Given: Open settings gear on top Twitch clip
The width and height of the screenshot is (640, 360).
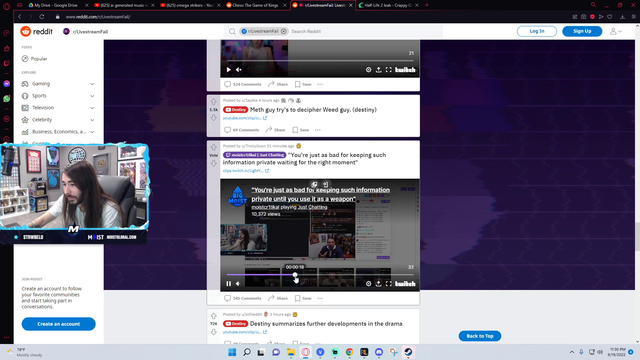Looking at the screenshot, I should click(369, 70).
